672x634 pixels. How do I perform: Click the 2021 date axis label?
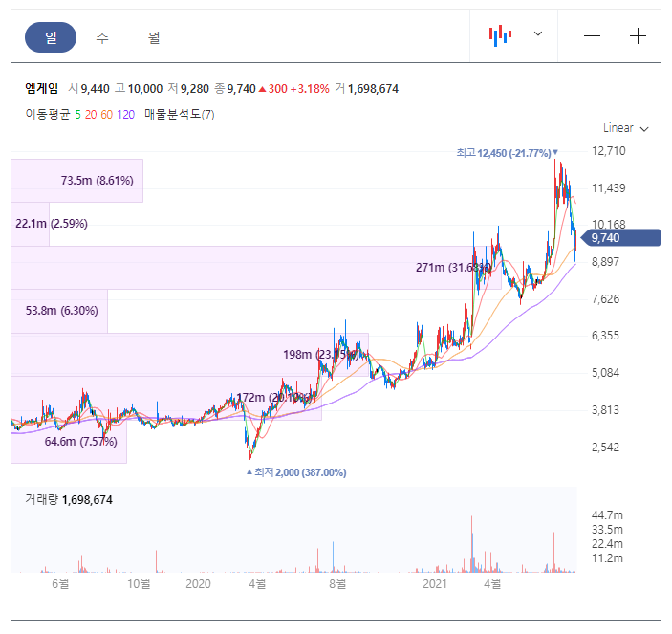pyautogui.click(x=435, y=584)
